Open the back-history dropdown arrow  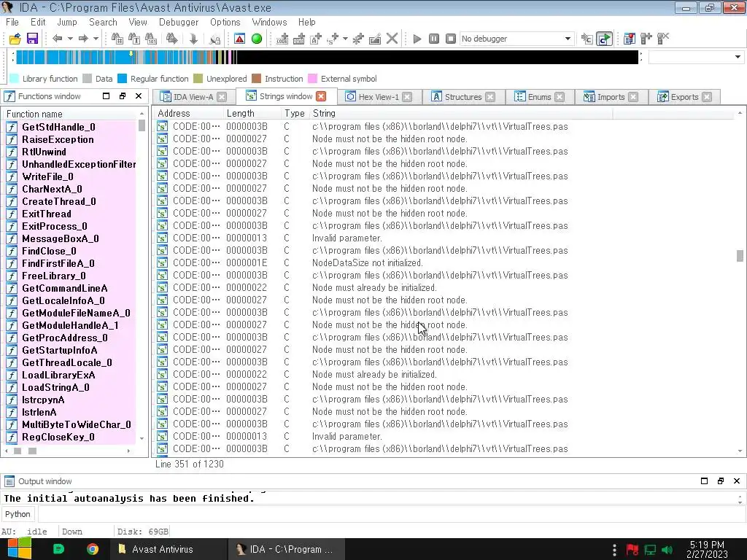click(70, 39)
